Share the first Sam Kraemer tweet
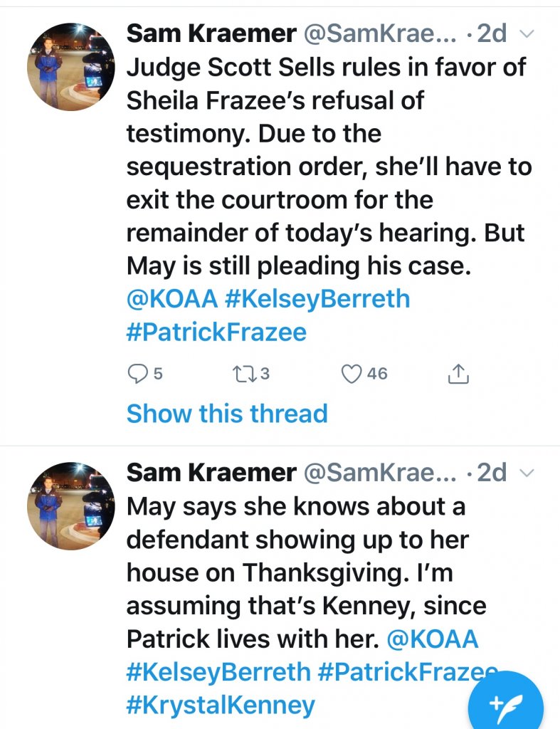Viewport: 560px width, 729px height. (x=458, y=373)
